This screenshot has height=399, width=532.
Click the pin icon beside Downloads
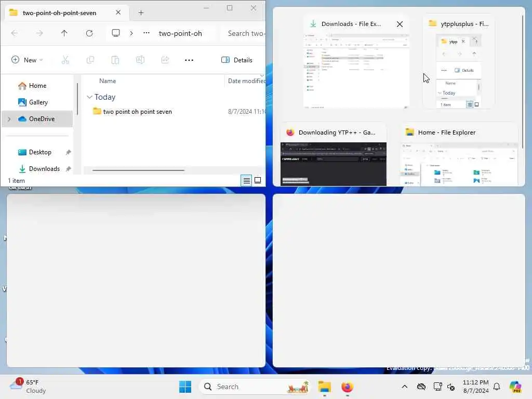click(68, 169)
